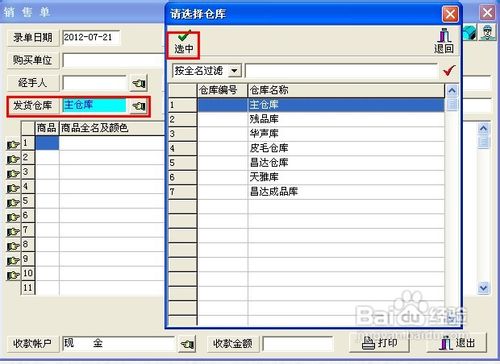Click the hand pointer icon for row 5

click(x=13, y=203)
